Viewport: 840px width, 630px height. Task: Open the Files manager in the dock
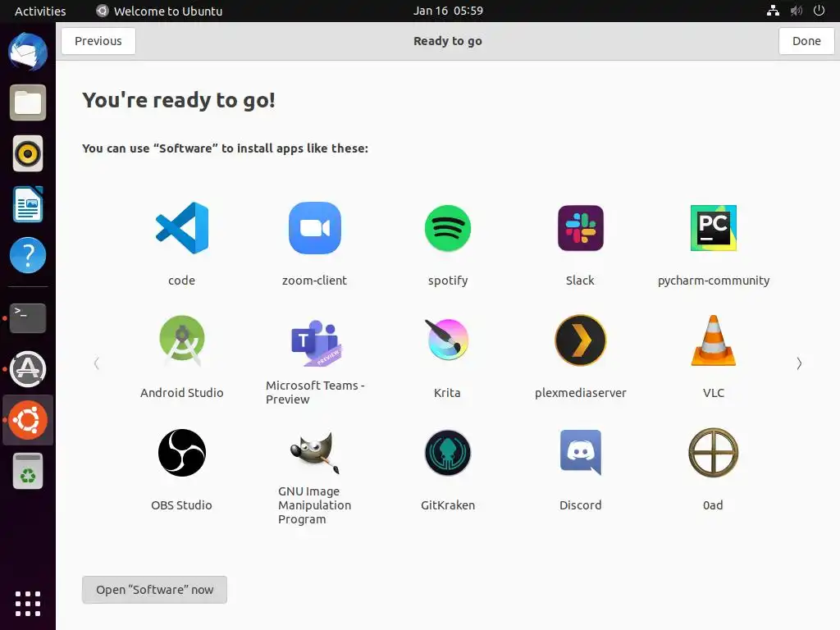[x=28, y=103]
